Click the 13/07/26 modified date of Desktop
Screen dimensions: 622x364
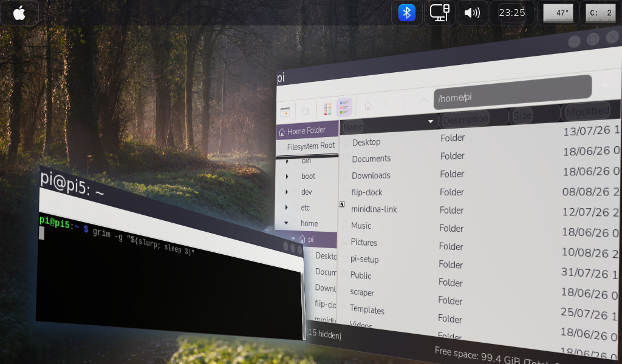[x=591, y=130]
